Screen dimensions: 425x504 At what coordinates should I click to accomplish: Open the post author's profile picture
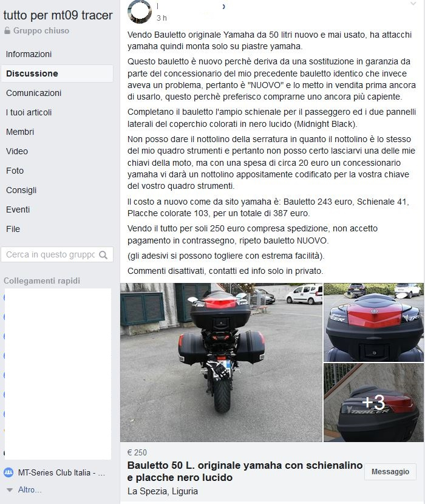[x=140, y=12]
